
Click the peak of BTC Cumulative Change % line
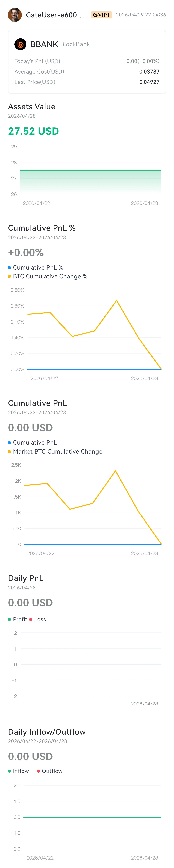click(x=116, y=300)
